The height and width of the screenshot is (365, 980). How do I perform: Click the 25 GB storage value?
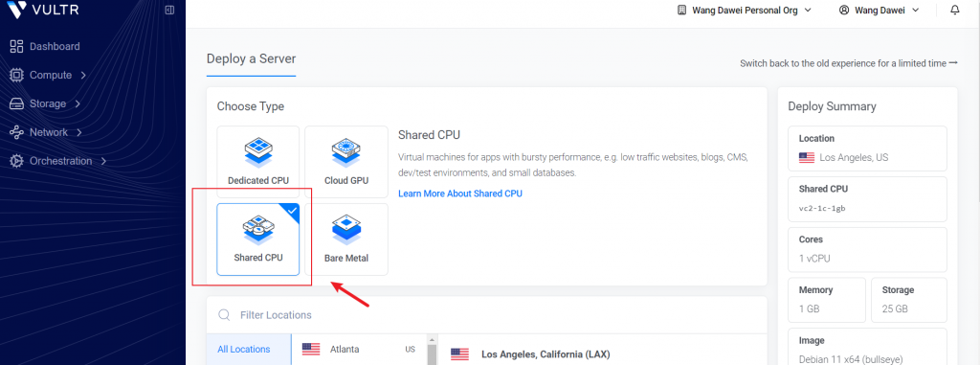pyautogui.click(x=895, y=309)
